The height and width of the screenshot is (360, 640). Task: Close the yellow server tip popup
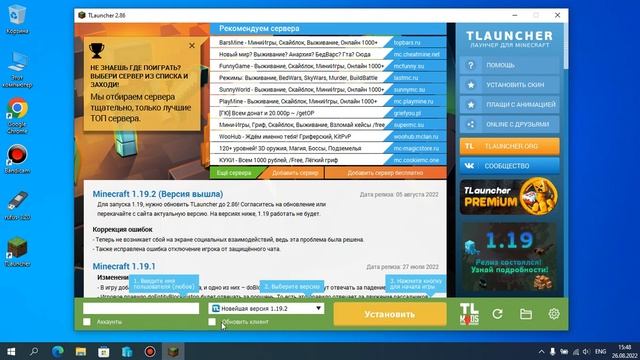(x=192, y=46)
